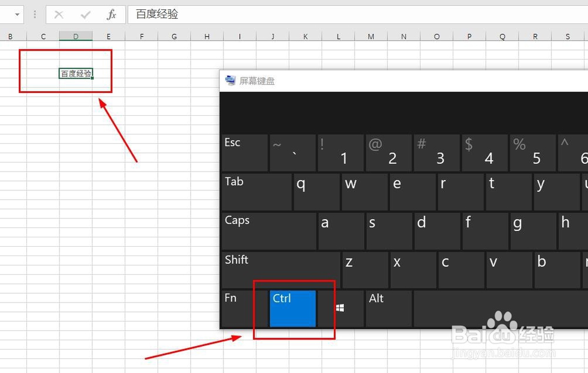The width and height of the screenshot is (588, 373).
Task: Tap the 4 key on screen keyboard
Action: tap(485, 153)
